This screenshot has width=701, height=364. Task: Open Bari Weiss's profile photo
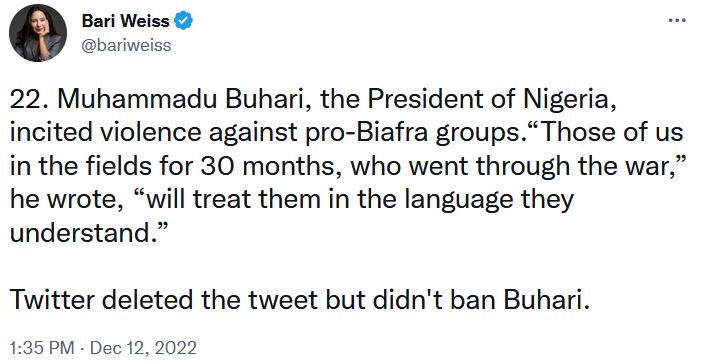point(38,34)
